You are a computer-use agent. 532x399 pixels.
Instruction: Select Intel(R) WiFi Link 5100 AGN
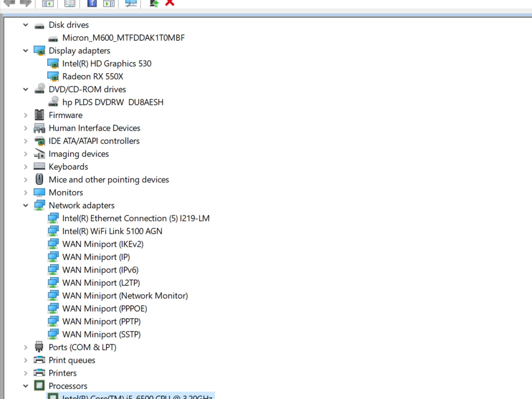coord(112,231)
